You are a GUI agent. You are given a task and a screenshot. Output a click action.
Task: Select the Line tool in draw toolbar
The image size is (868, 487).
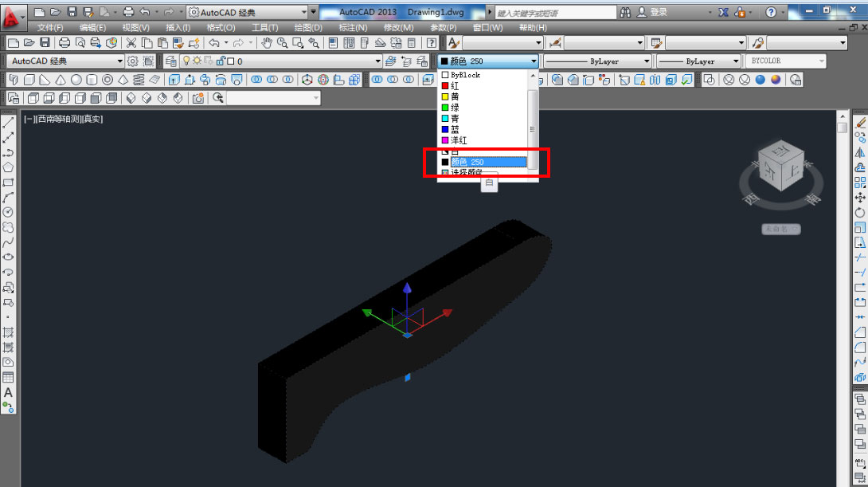[8, 122]
